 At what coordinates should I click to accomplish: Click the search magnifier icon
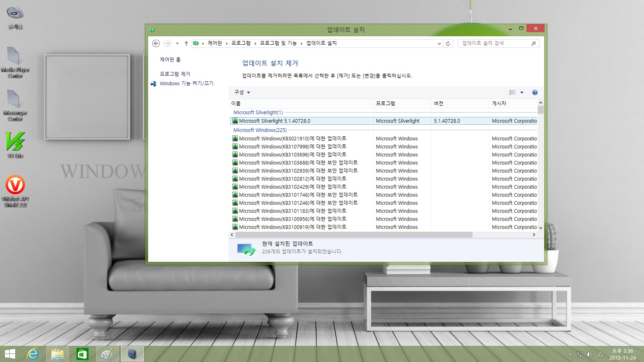534,43
